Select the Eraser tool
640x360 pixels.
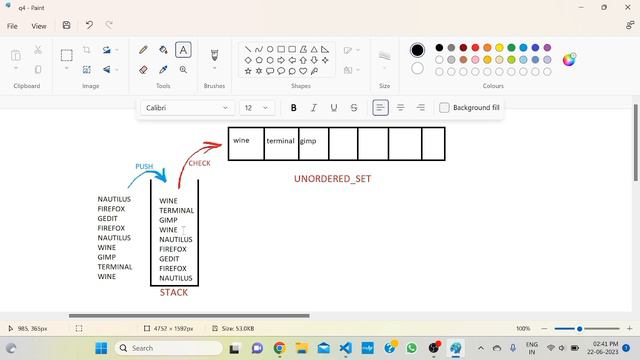(x=143, y=70)
